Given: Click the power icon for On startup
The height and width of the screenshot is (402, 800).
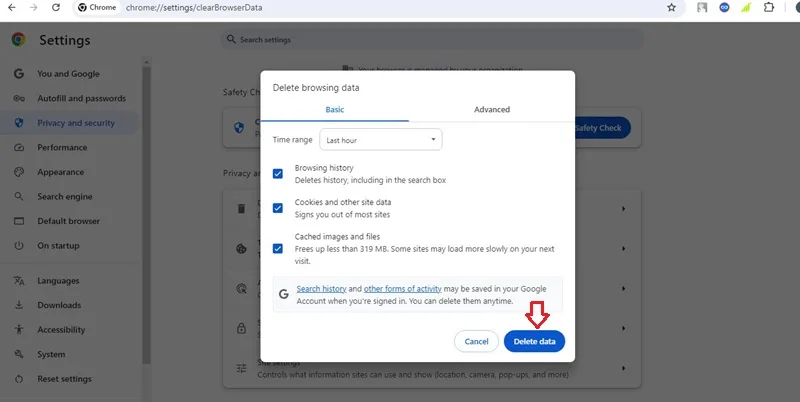Looking at the screenshot, I should [19, 245].
